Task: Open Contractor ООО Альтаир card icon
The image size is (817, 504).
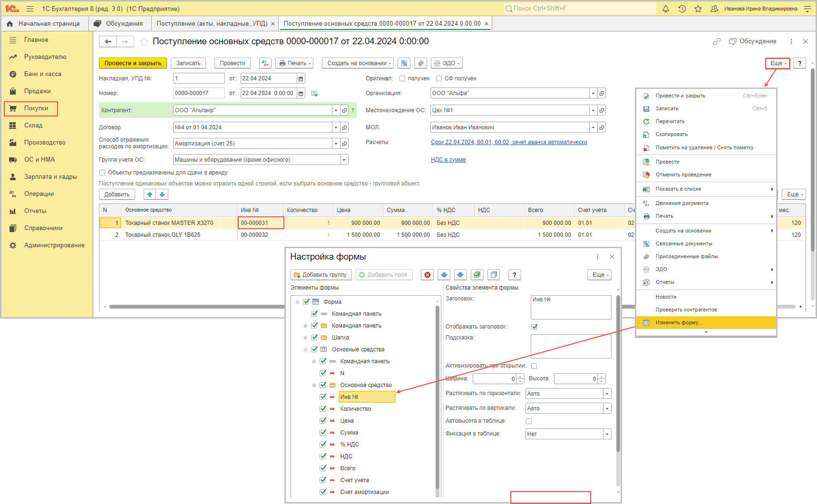Action: (x=344, y=110)
